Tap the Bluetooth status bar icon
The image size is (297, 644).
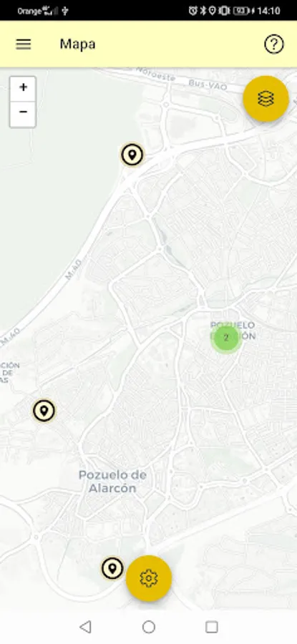(x=203, y=11)
